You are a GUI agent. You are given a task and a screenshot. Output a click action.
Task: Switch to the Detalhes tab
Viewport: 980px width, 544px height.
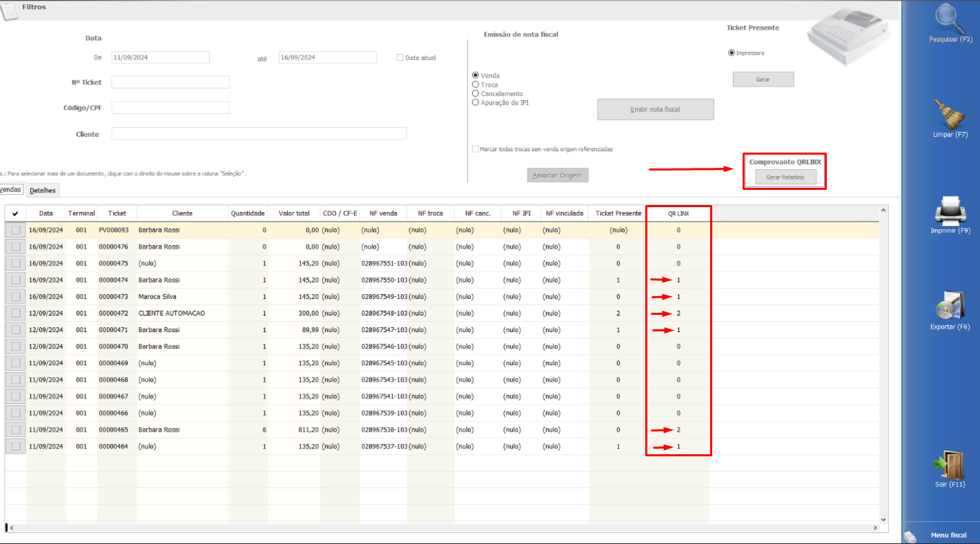tap(43, 190)
